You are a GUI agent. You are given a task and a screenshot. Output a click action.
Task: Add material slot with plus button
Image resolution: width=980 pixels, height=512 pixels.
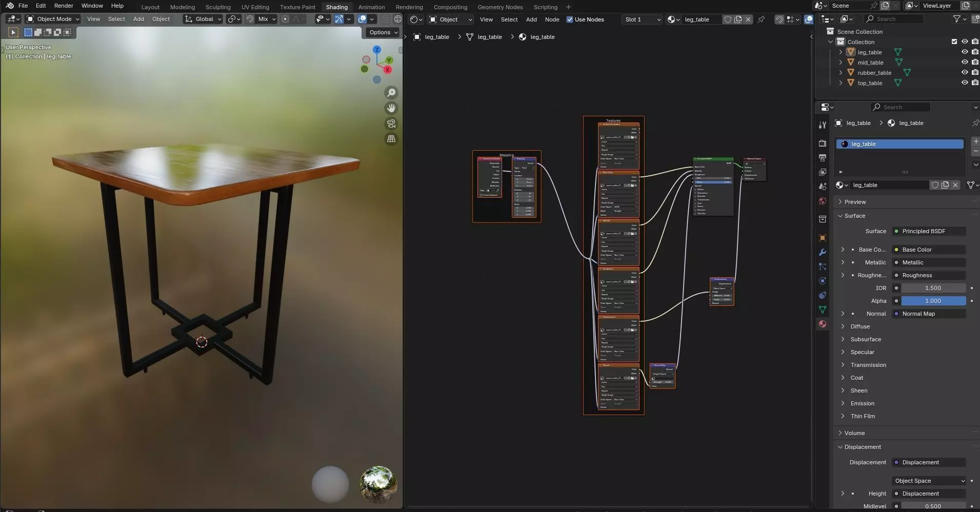pyautogui.click(x=975, y=141)
